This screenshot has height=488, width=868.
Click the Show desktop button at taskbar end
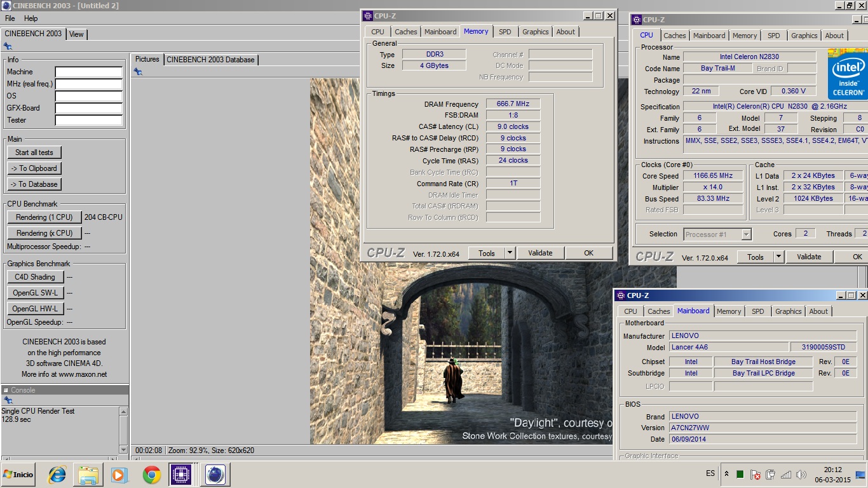(860, 475)
